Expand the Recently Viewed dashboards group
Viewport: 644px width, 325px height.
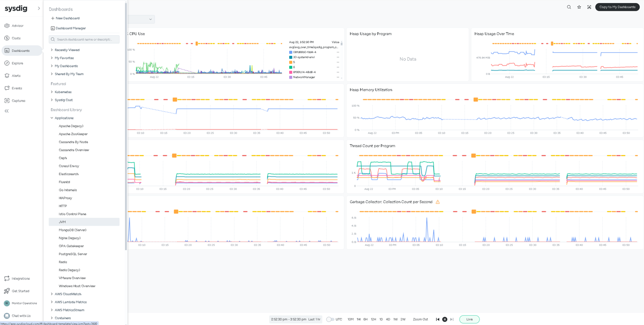point(67,50)
